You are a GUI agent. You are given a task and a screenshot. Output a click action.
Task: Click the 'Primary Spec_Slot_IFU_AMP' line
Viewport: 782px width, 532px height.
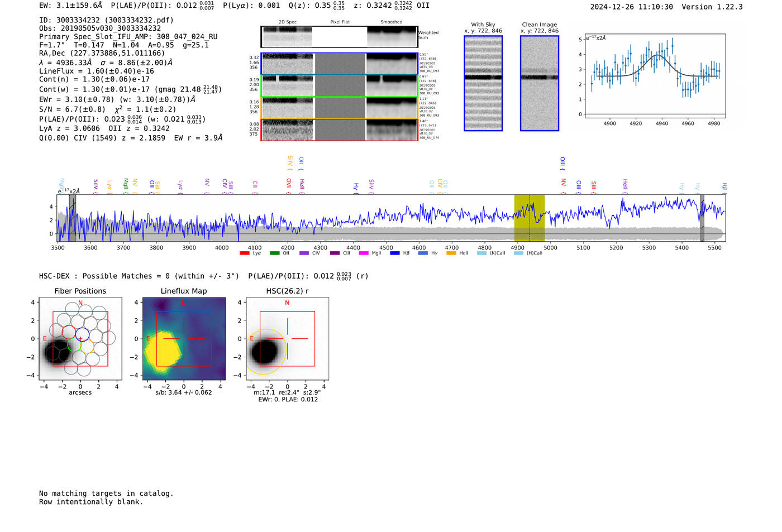click(x=128, y=37)
